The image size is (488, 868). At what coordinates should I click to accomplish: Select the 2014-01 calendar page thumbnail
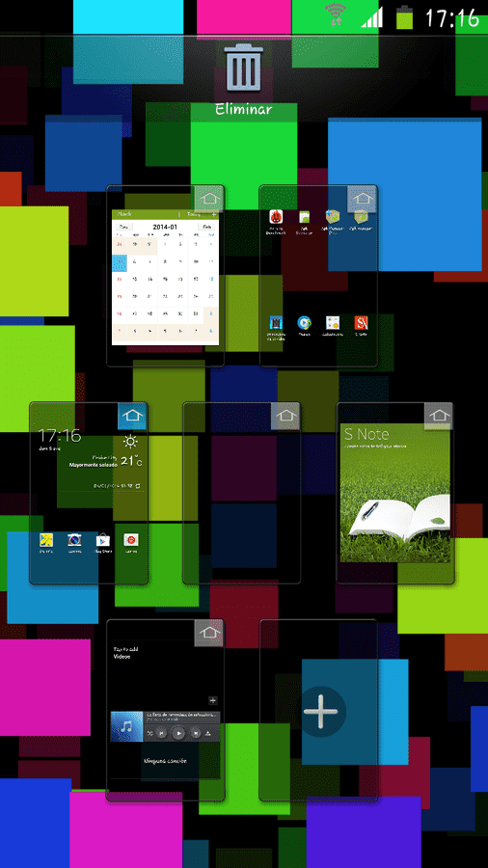pos(166,277)
